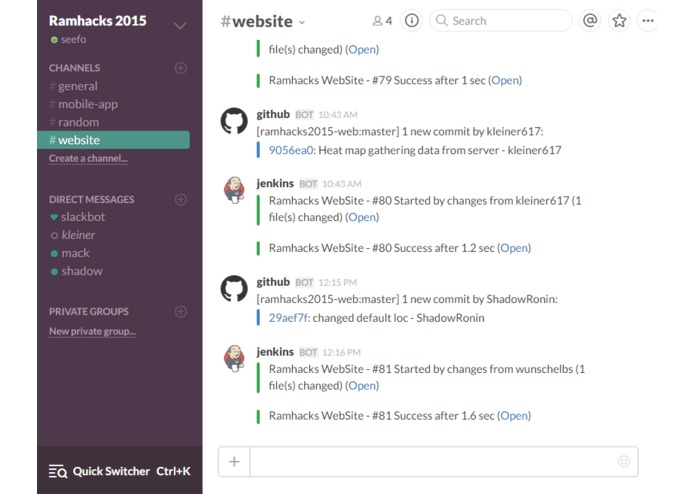Click jenkins avatar on 10:43 AM message

click(x=234, y=190)
